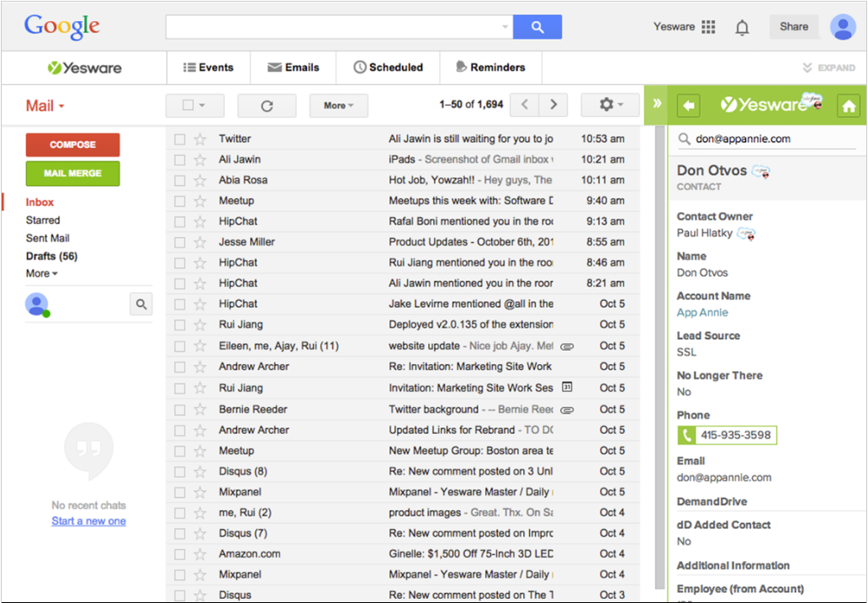Check the checkbox for Ali Jawin email

(x=180, y=160)
